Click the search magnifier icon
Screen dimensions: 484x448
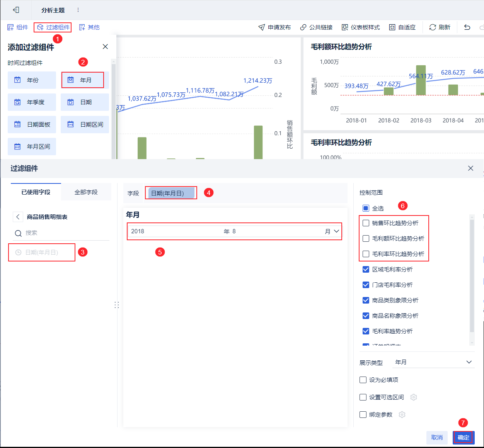(x=18, y=233)
